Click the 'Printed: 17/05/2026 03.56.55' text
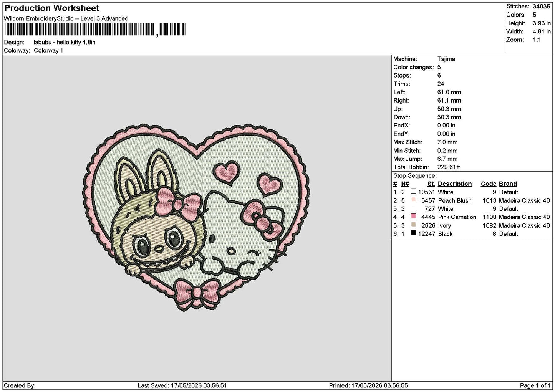The height and width of the screenshot is (392, 555). [x=368, y=385]
